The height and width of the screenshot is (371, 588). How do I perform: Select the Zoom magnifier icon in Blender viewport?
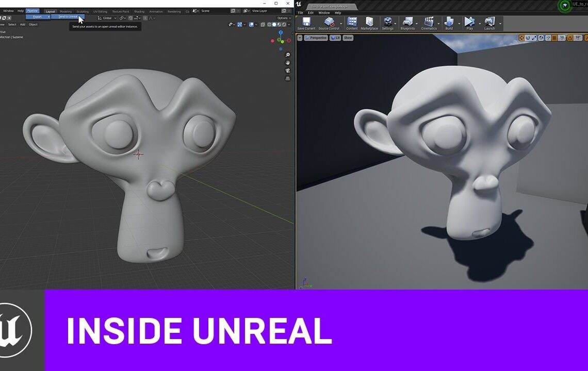(288, 55)
